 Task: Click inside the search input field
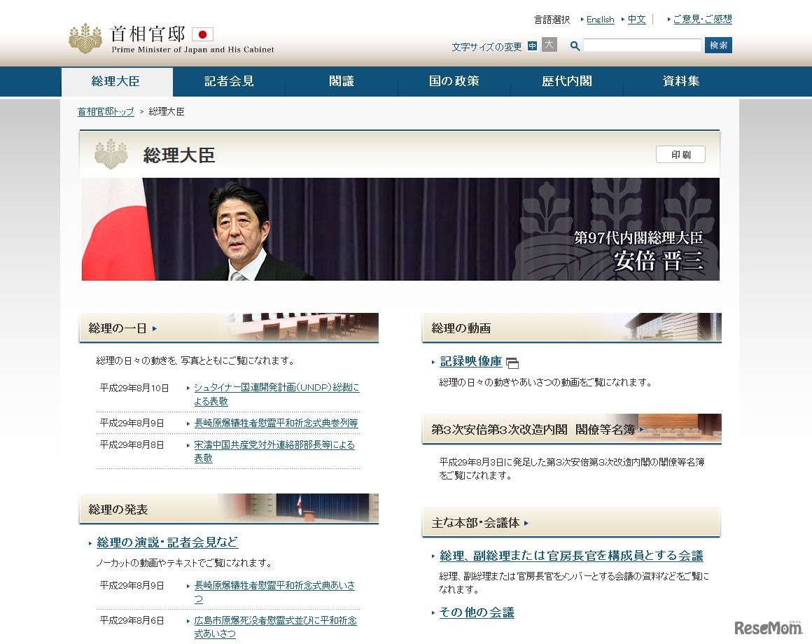642,45
